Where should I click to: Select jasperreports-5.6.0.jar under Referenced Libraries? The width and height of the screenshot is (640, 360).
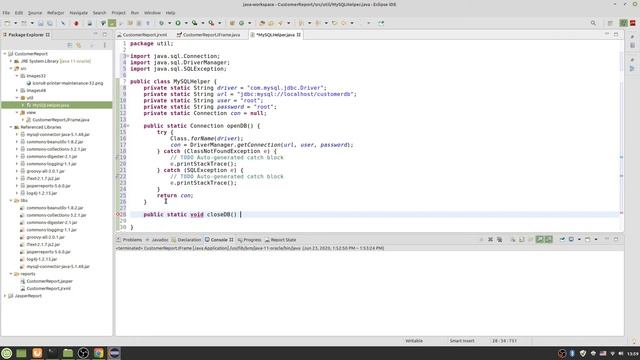(x=48, y=186)
